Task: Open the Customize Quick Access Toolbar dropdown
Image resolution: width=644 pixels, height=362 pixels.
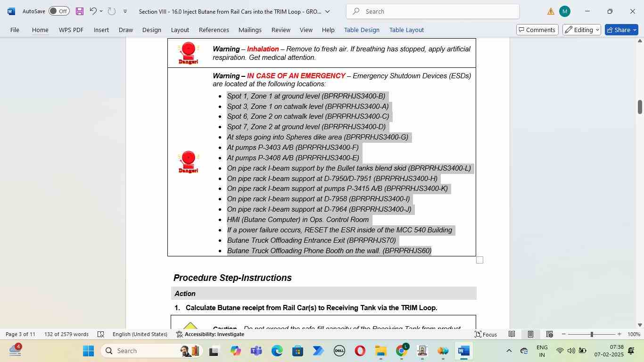Action: [x=125, y=11]
